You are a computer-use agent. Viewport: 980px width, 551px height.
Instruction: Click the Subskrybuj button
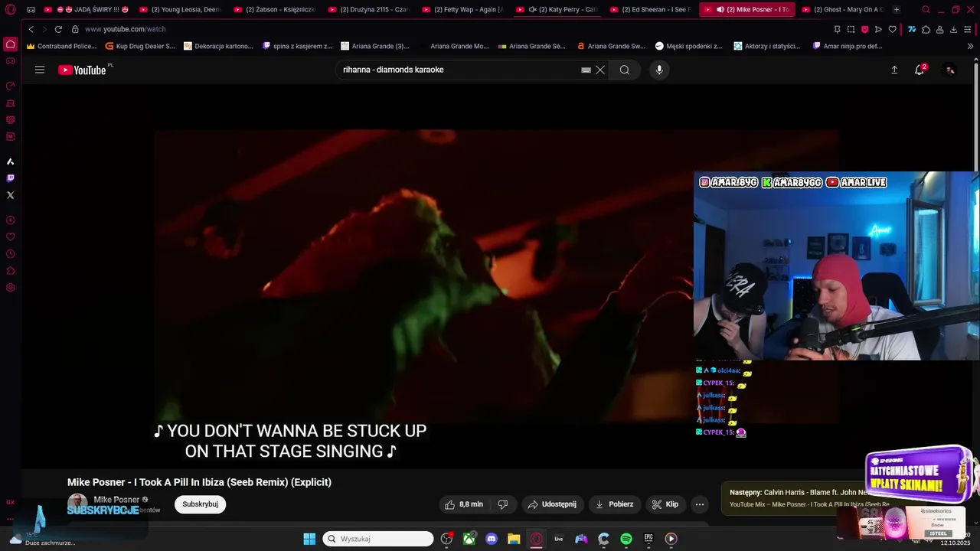point(200,504)
